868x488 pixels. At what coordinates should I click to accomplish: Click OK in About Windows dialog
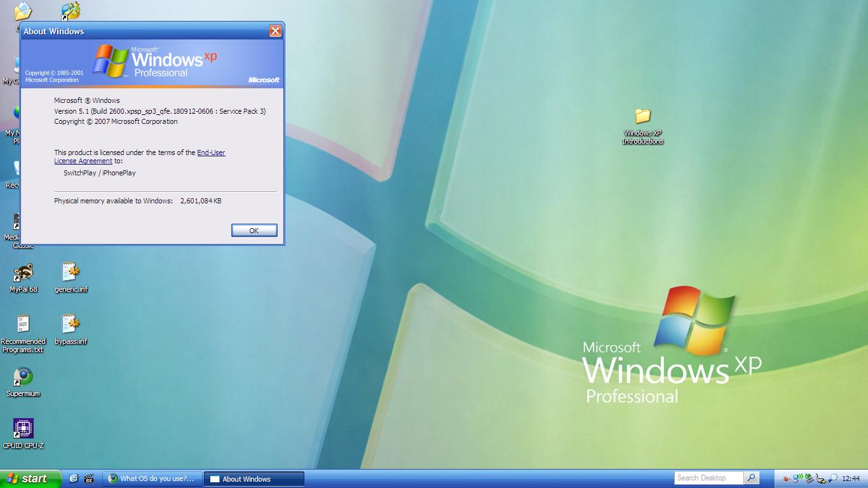pyautogui.click(x=254, y=230)
